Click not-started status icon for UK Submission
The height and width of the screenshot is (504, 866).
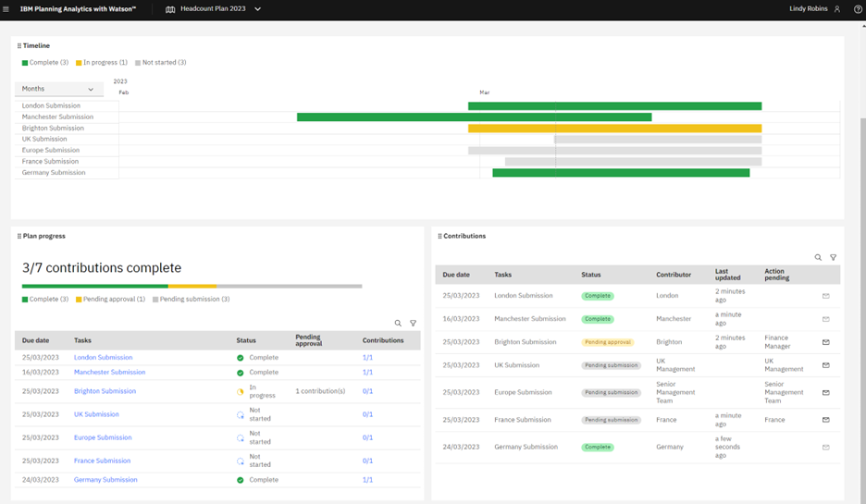pos(241,415)
